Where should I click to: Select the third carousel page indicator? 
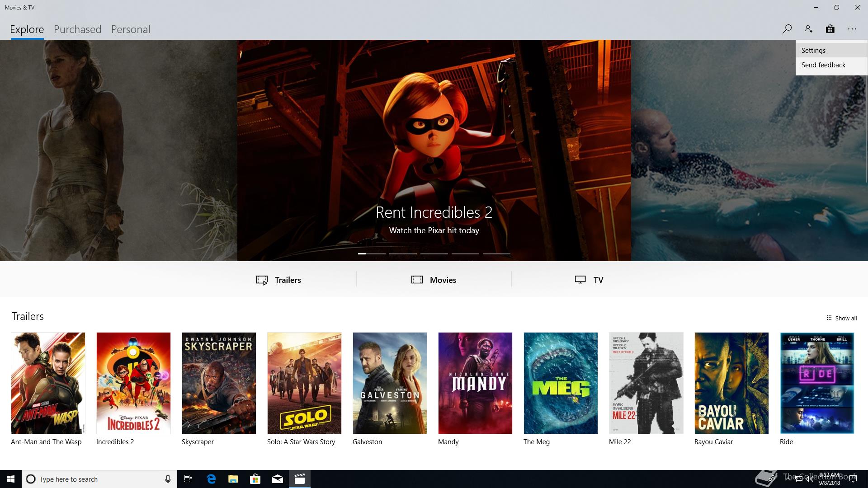[434, 253]
